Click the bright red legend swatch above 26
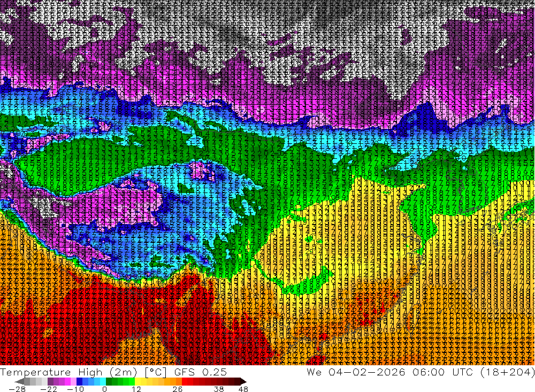Image resolution: width=535 pixels, height=392 pixels. tap(185, 381)
